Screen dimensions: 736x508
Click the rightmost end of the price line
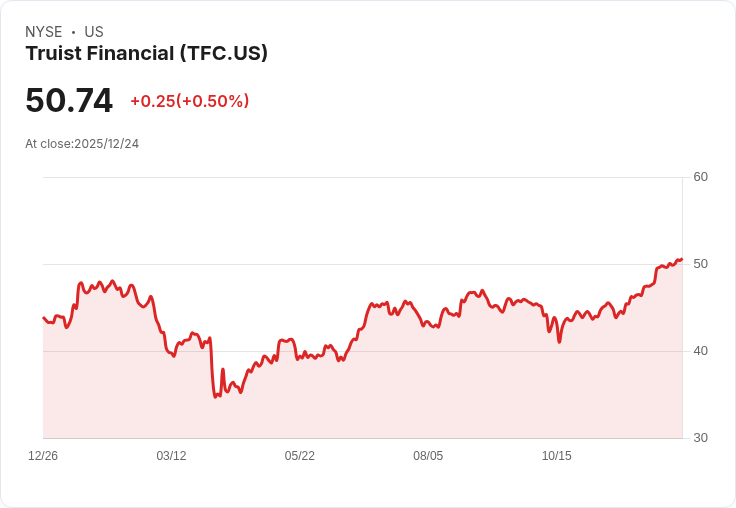click(x=681, y=260)
